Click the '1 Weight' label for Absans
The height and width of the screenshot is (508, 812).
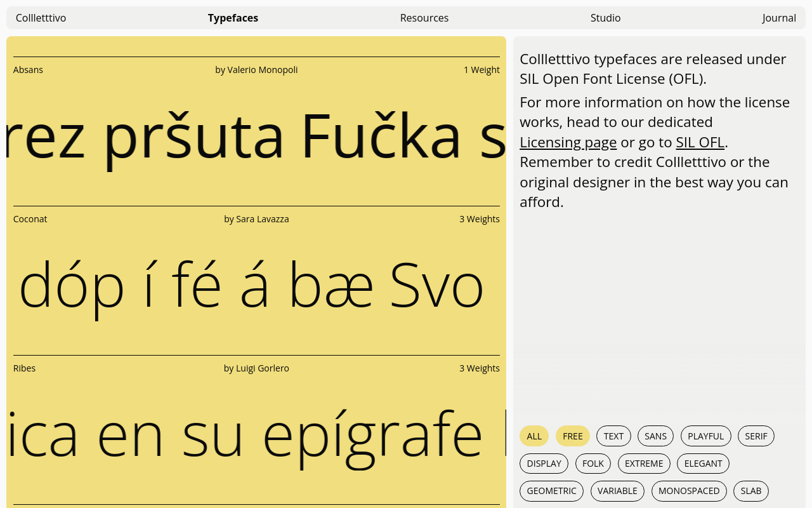point(481,70)
